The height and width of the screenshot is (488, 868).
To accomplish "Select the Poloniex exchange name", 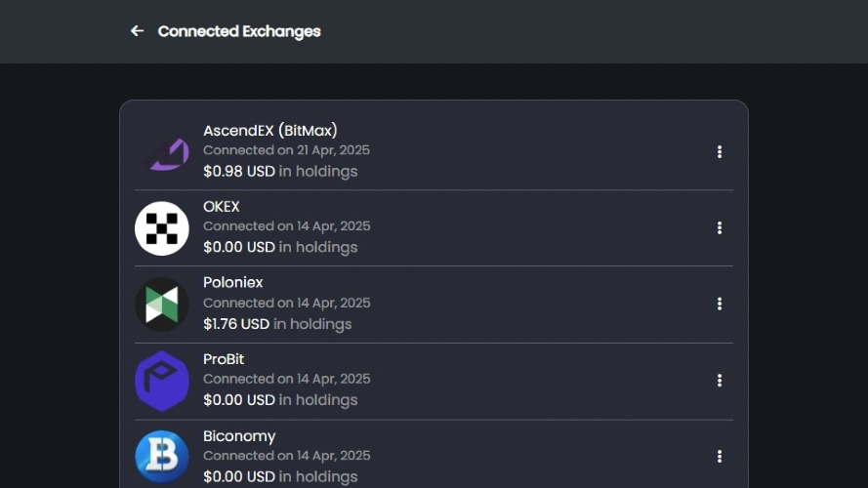I will click(x=233, y=282).
